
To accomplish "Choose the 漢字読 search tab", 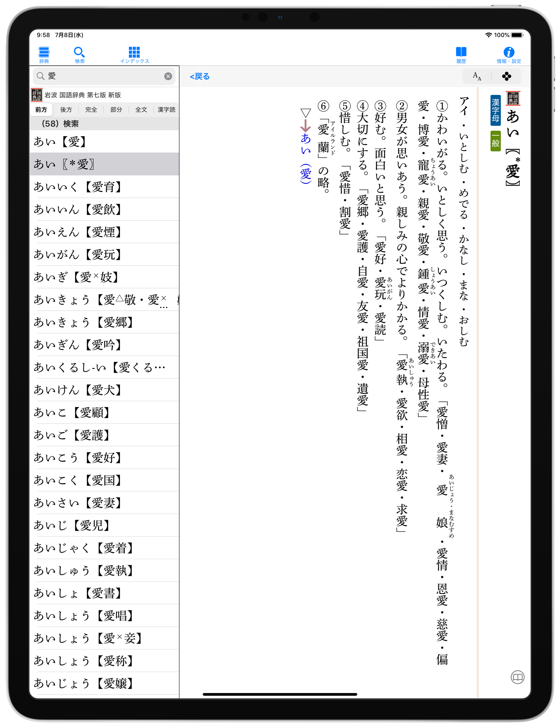I will tap(166, 110).
